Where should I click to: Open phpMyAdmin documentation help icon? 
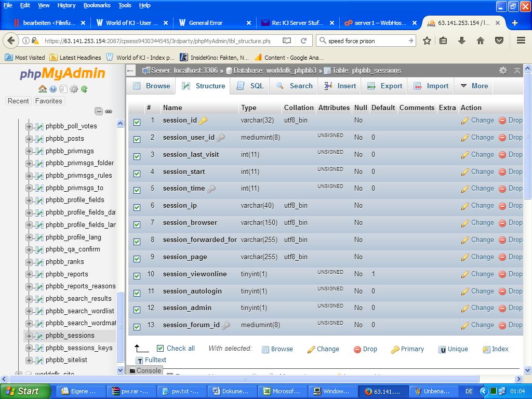tap(53, 89)
